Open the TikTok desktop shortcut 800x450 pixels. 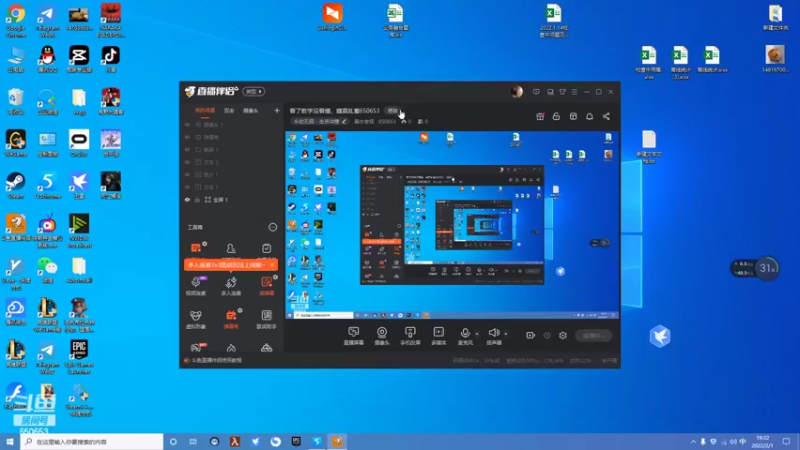pos(111,59)
